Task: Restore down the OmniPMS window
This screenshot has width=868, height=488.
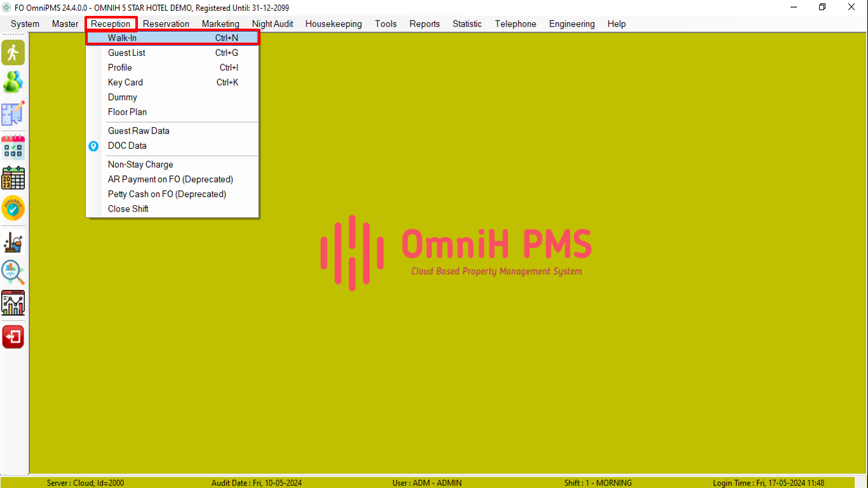Action: point(822,7)
